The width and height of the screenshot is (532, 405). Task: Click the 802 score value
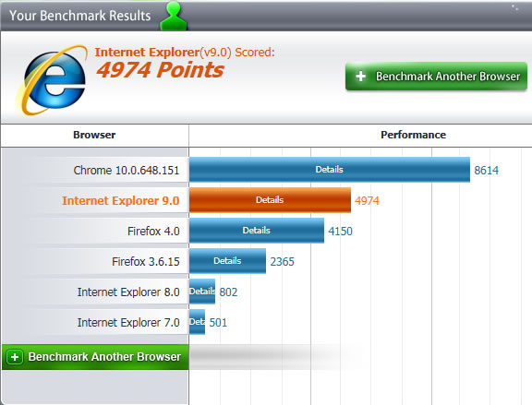[x=228, y=292]
